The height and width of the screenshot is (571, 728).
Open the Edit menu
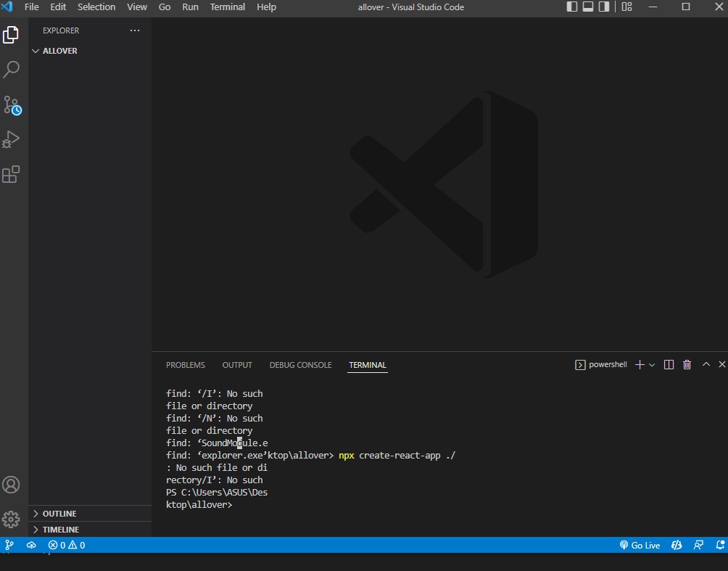pyautogui.click(x=58, y=7)
